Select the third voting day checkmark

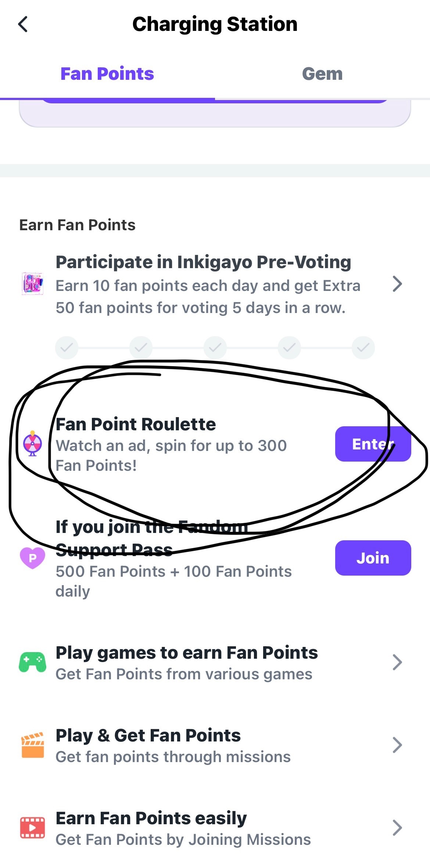tap(215, 348)
